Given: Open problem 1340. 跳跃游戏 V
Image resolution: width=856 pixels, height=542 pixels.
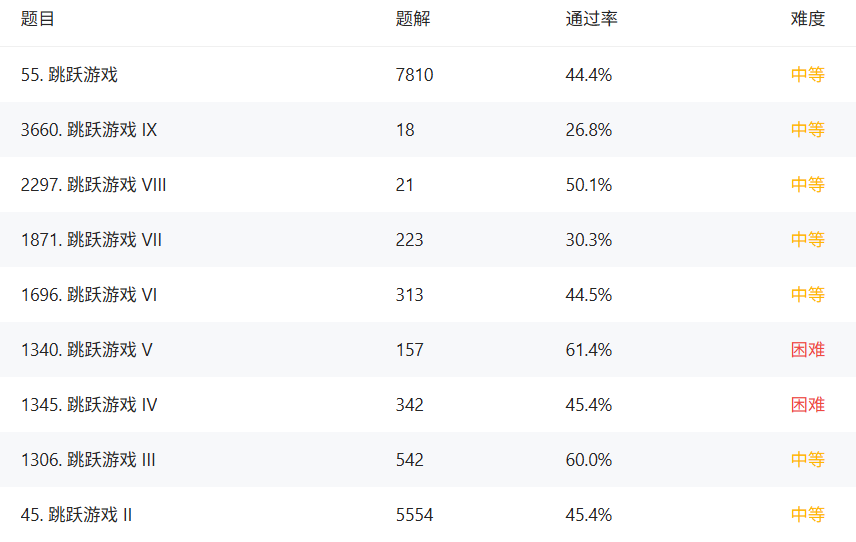Looking at the screenshot, I should (87, 350).
